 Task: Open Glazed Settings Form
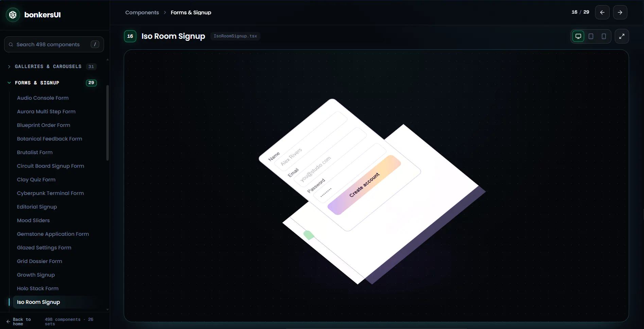44,248
